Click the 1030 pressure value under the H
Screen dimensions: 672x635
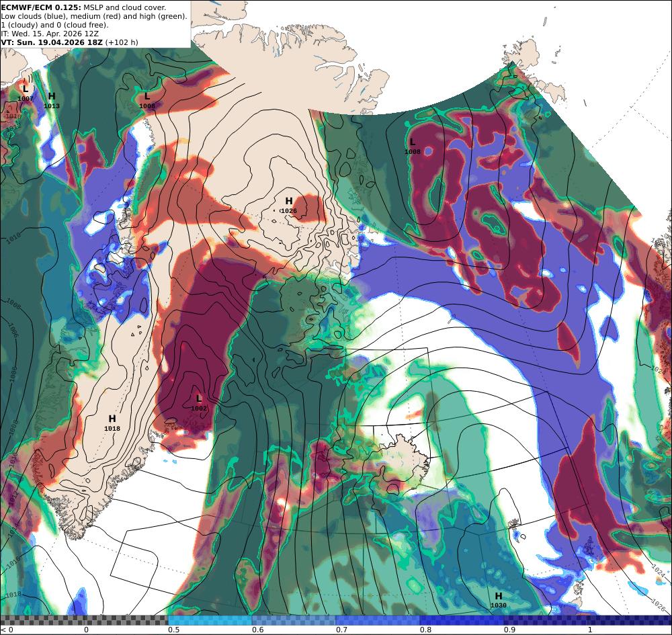point(499,605)
